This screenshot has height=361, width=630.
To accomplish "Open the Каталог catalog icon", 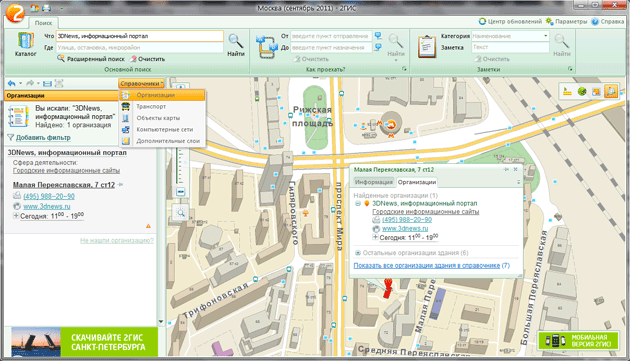I will [25, 44].
